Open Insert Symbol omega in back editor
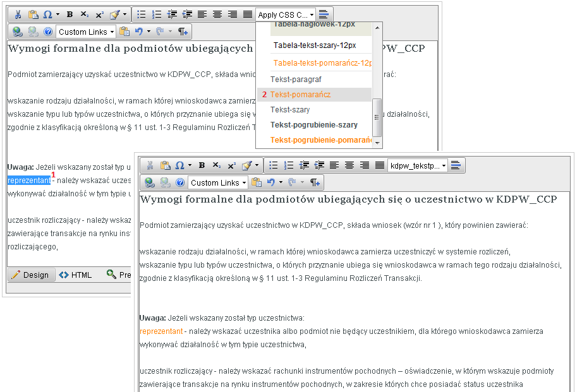The height and width of the screenshot is (392, 582). pos(47,15)
